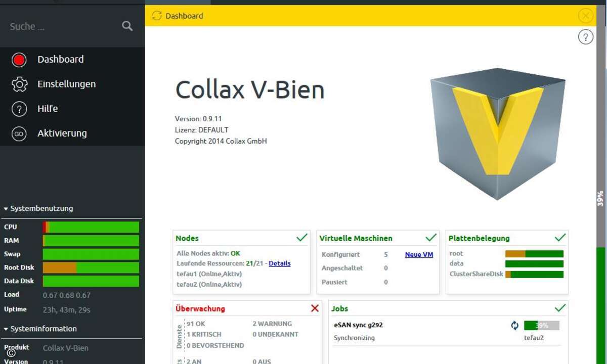
Task: Click the 0 BEVORSTEHEND services count
Action: [x=215, y=345]
